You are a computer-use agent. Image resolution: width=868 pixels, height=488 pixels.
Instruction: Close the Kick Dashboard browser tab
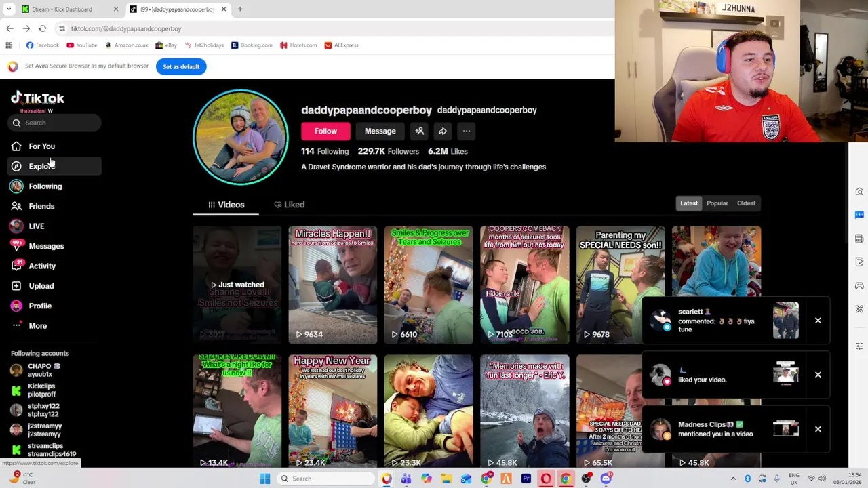tap(115, 9)
